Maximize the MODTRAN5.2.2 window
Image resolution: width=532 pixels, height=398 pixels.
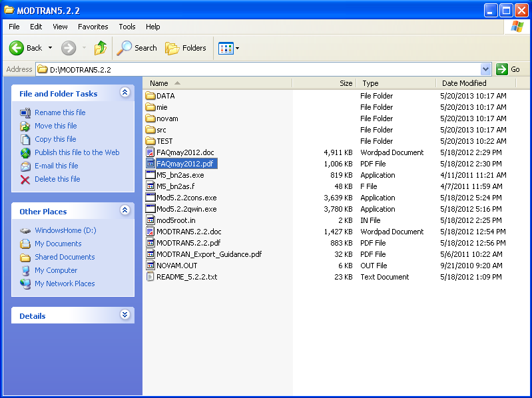tap(506, 11)
